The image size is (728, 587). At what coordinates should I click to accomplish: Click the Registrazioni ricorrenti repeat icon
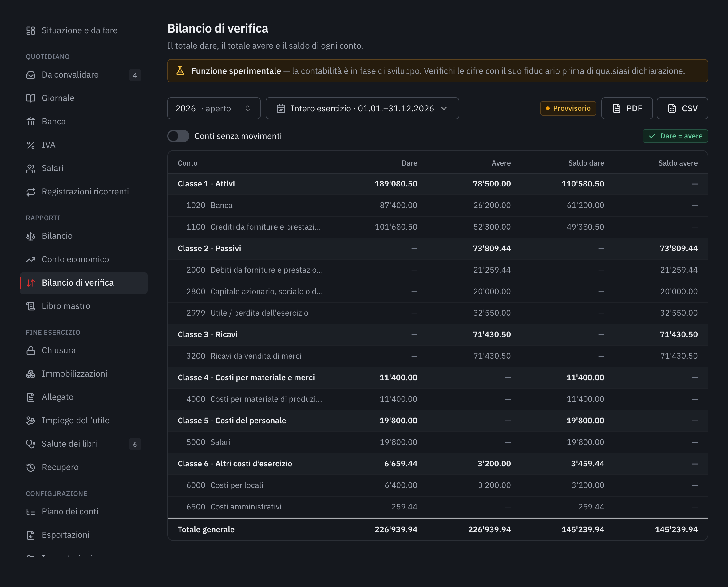click(31, 192)
